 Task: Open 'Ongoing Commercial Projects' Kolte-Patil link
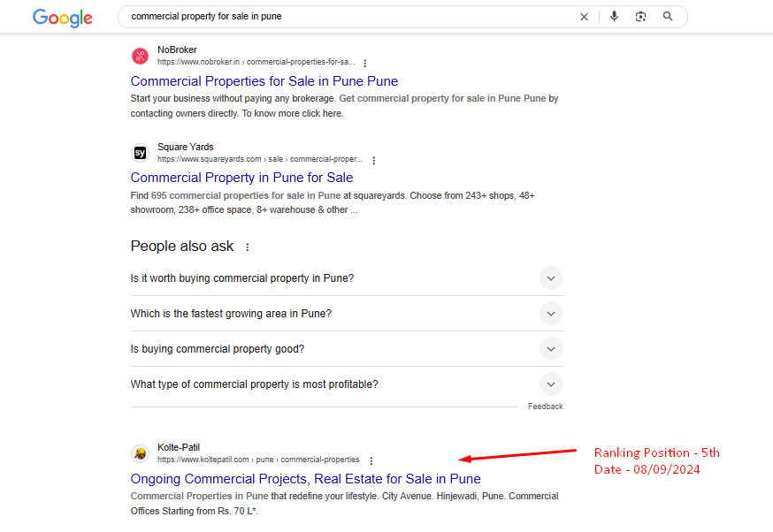tap(305, 479)
